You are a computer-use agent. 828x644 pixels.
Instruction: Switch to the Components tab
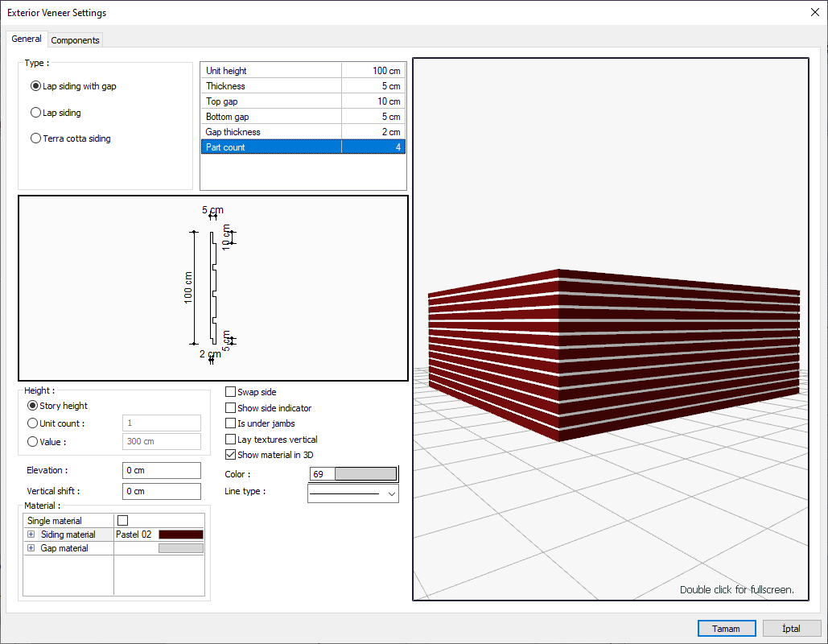click(x=75, y=40)
